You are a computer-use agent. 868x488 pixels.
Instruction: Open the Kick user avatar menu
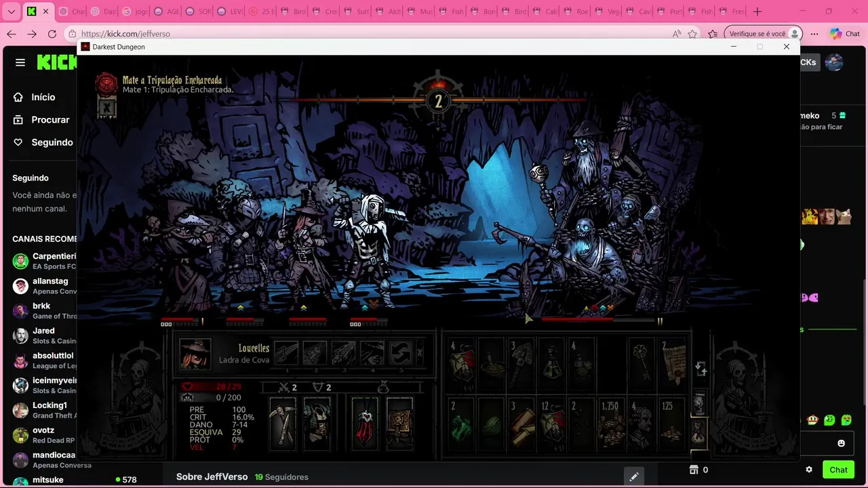pyautogui.click(x=834, y=62)
